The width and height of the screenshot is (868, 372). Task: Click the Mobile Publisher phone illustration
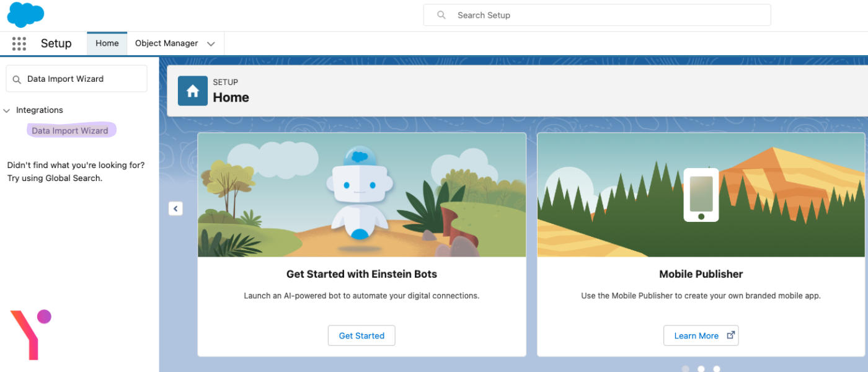click(x=701, y=194)
